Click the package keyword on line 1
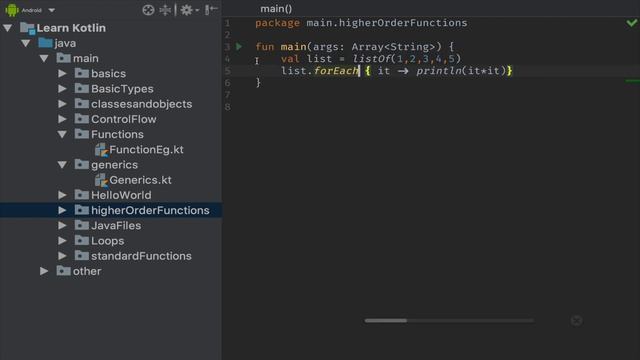This screenshot has height=360, width=640. coord(278,23)
